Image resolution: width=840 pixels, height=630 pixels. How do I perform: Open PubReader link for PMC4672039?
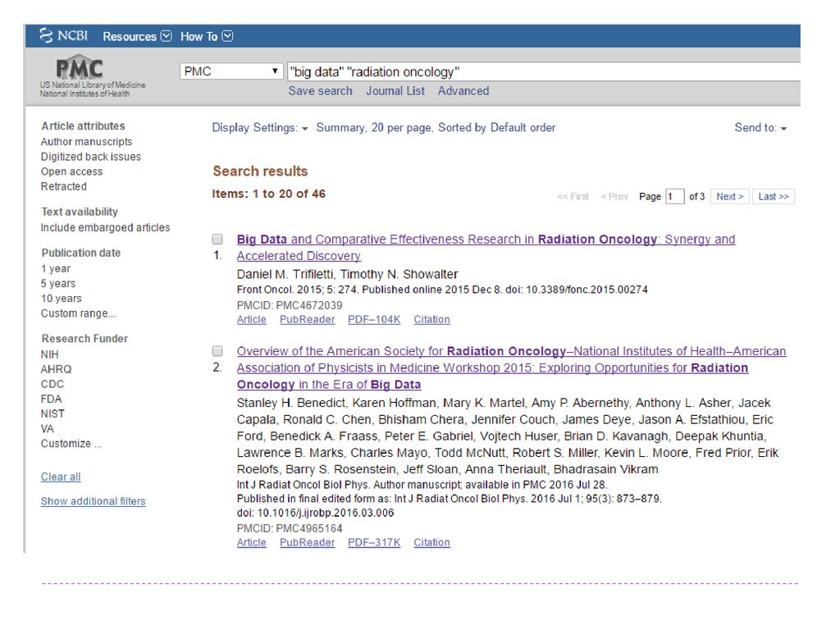pos(307,320)
